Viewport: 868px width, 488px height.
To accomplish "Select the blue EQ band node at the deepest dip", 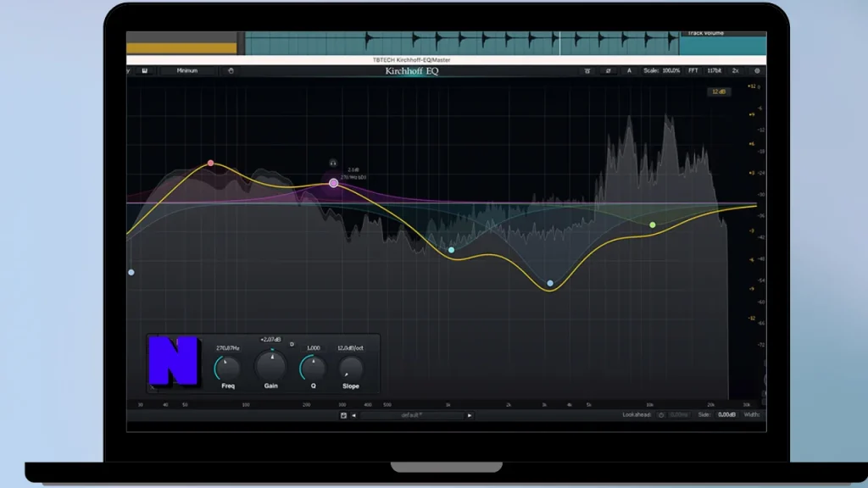I will [x=550, y=283].
